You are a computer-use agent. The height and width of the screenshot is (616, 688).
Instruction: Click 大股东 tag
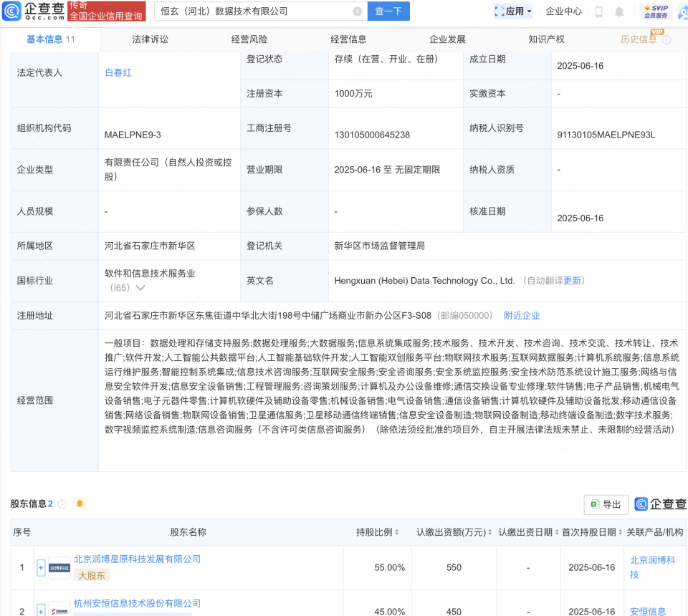click(91, 576)
